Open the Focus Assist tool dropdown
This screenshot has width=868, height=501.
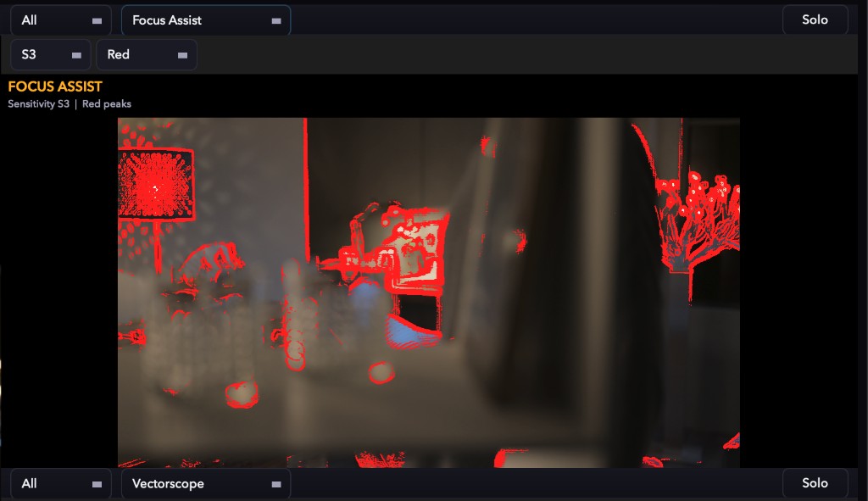[x=206, y=20]
